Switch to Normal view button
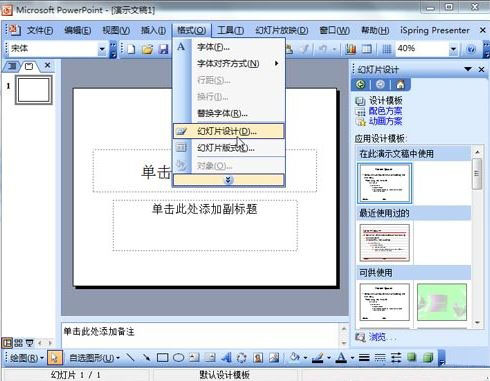The height and width of the screenshot is (381, 490). (7, 343)
